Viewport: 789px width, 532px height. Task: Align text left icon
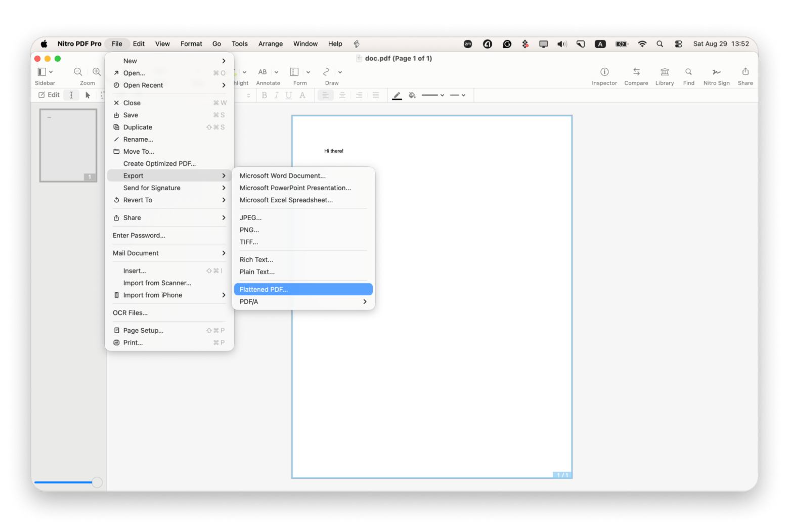326,95
